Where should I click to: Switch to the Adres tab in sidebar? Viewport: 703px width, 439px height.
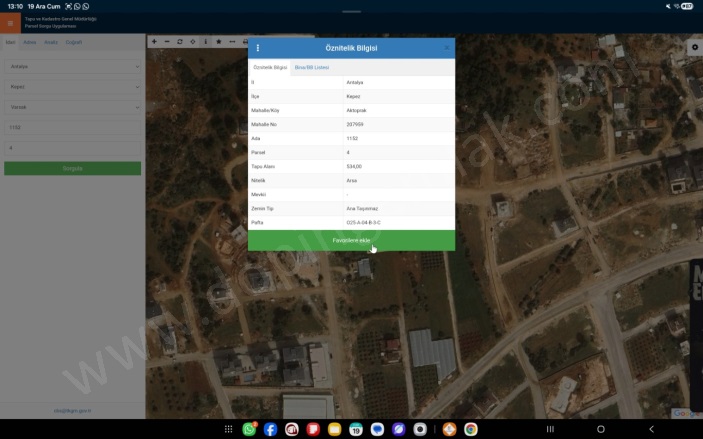point(29,42)
